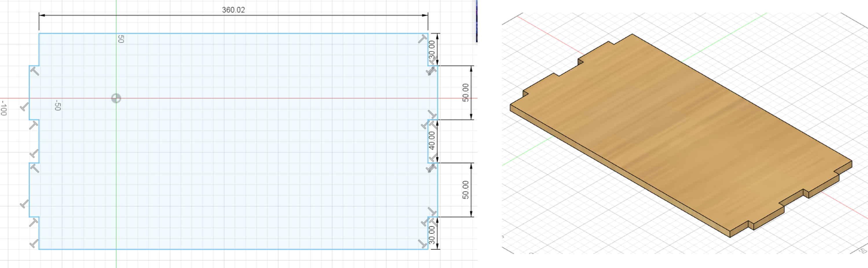868x268 pixels.
Task: Click the '-50' grid axis label
Action: pyautogui.click(x=58, y=105)
